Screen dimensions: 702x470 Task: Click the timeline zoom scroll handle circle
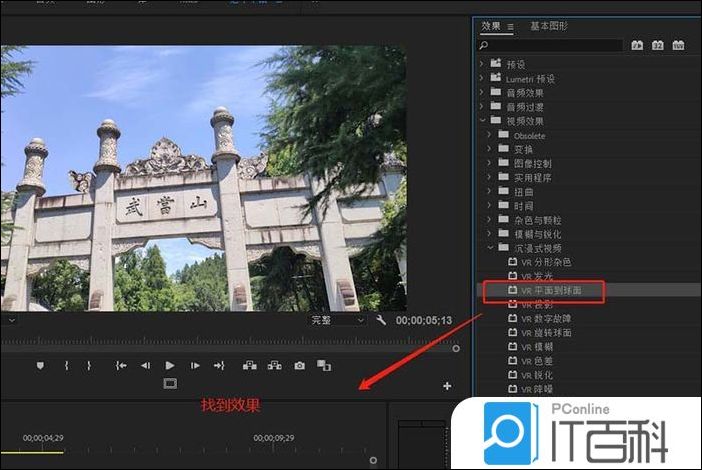tap(373, 460)
